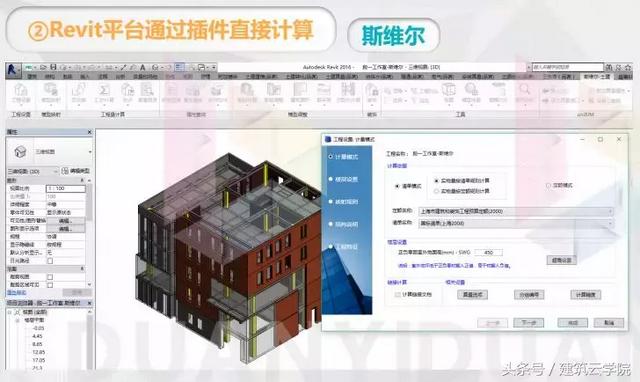Click the 算量选项 button
Viewport: 640px width, 382px height.
click(472, 295)
